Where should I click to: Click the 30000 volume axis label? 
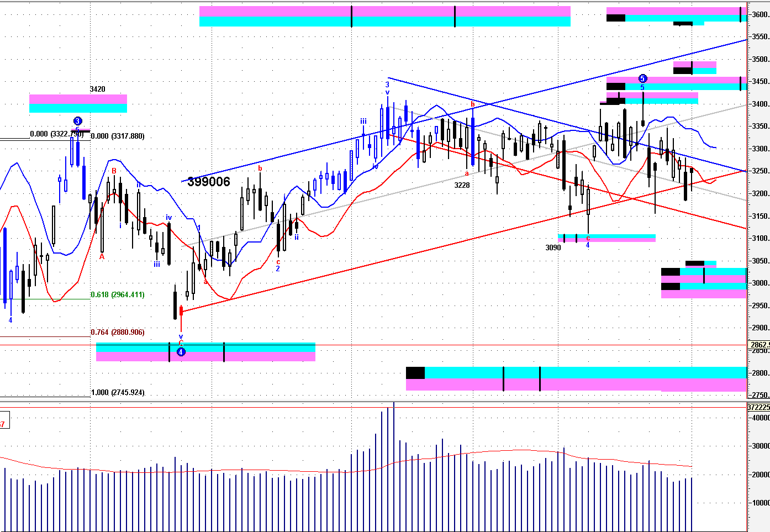761,446
